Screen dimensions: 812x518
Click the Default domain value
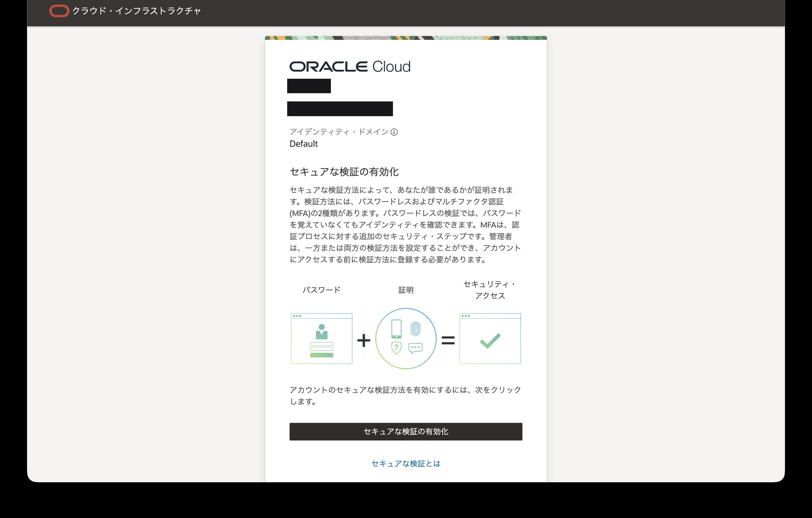click(304, 144)
